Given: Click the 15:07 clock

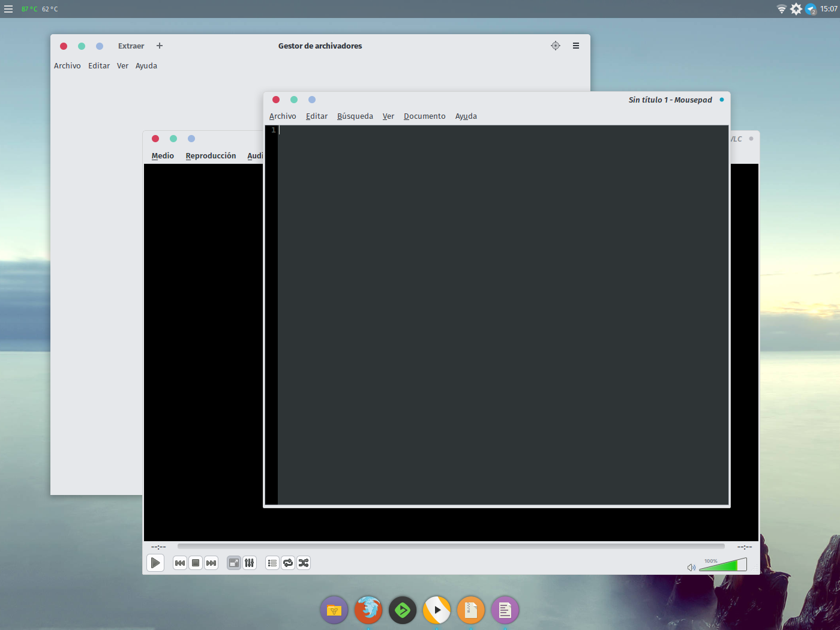Looking at the screenshot, I should 829,9.
